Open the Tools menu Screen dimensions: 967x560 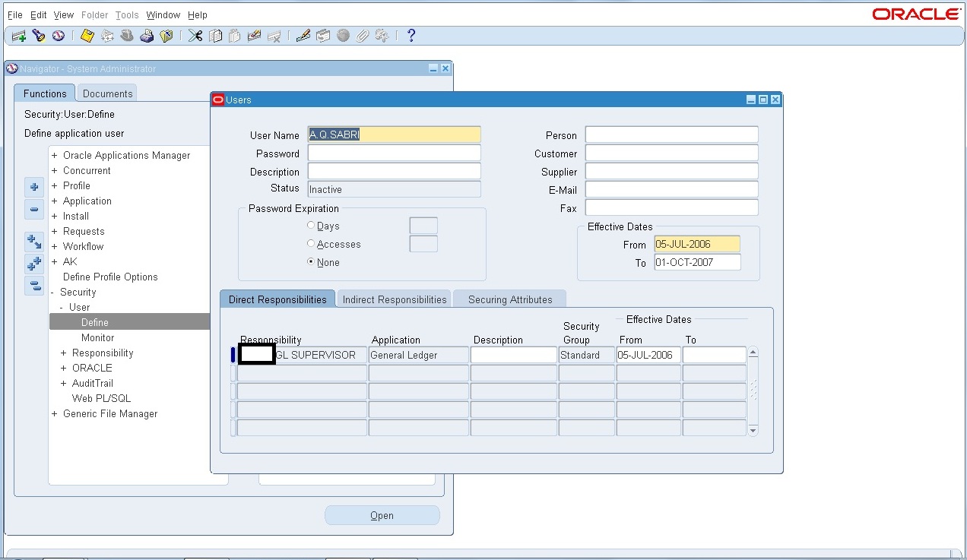(x=126, y=14)
